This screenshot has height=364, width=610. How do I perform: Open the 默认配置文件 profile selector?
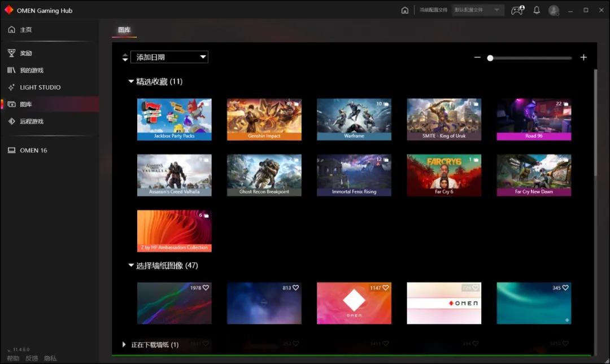click(x=477, y=10)
